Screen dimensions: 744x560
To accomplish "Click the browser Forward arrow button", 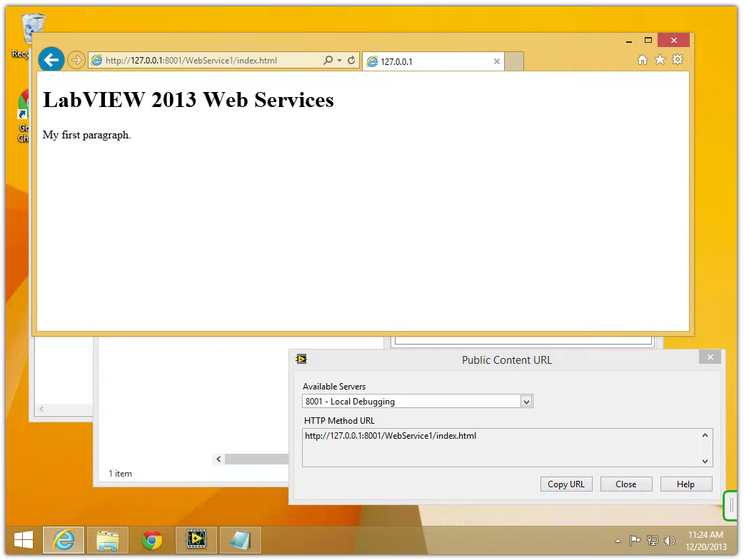I will click(x=76, y=61).
